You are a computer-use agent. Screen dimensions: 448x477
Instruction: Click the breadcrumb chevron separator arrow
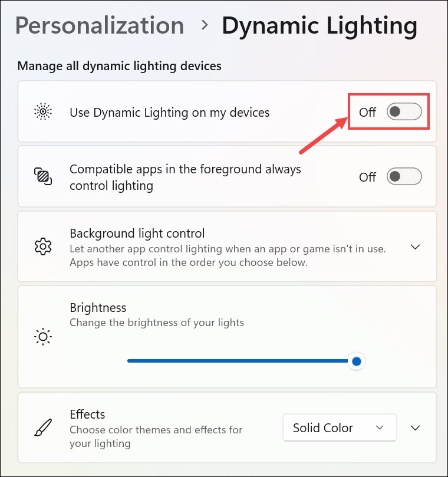pos(205,25)
